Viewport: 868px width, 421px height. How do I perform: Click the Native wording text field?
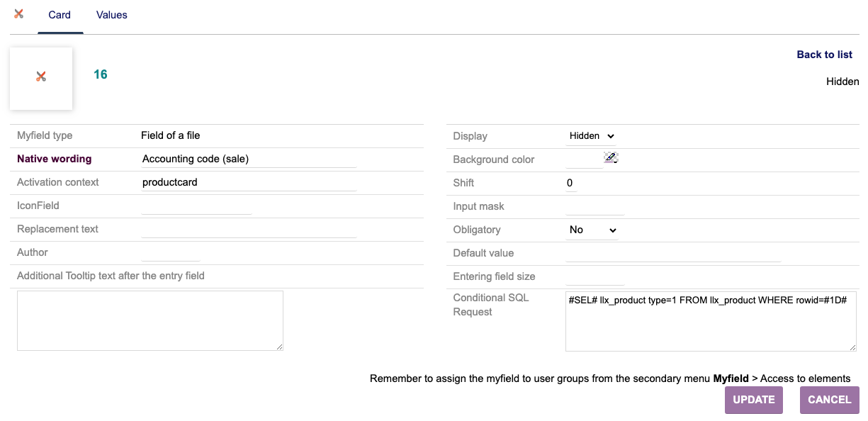tap(248, 159)
